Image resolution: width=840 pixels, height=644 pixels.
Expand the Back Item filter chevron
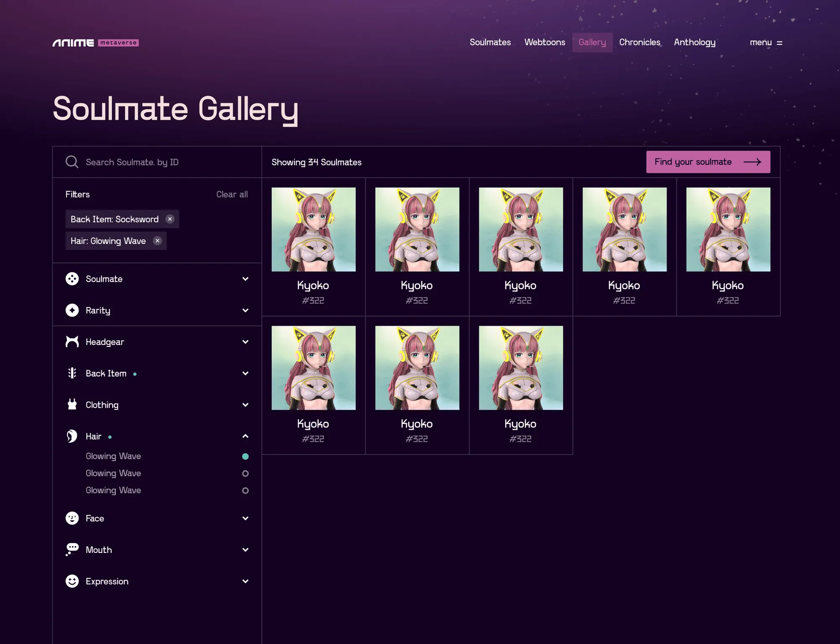click(245, 373)
